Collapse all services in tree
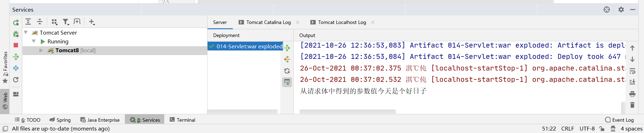Image resolution: width=644 pixels, height=133 pixels. point(40,22)
